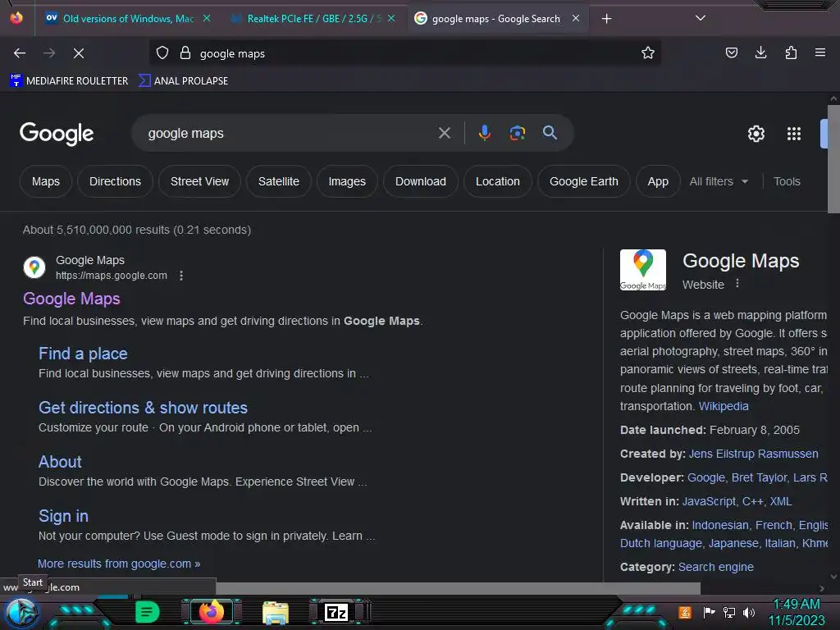Select the Images filter chip
Viewport: 840px width, 630px height.
(x=347, y=181)
